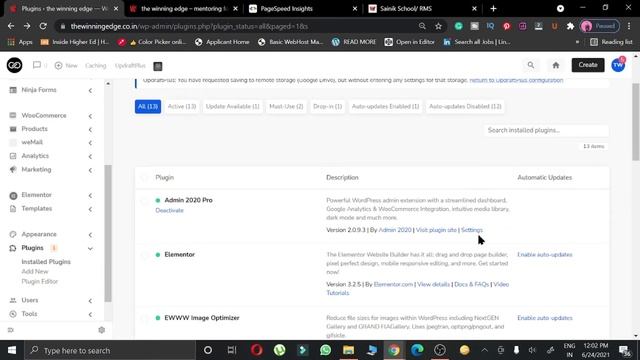Open Opera browser from the taskbar
Screen dimensions: 640x360
coord(257,350)
